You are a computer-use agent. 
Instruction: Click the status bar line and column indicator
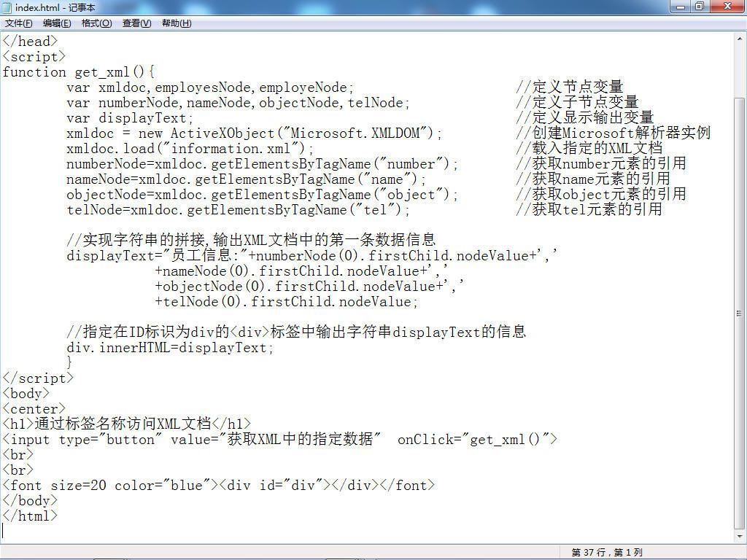tap(607, 553)
